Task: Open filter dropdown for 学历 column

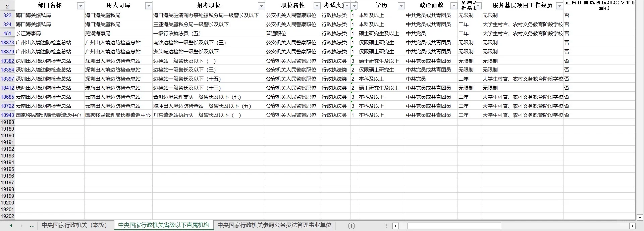Action: 401,6
